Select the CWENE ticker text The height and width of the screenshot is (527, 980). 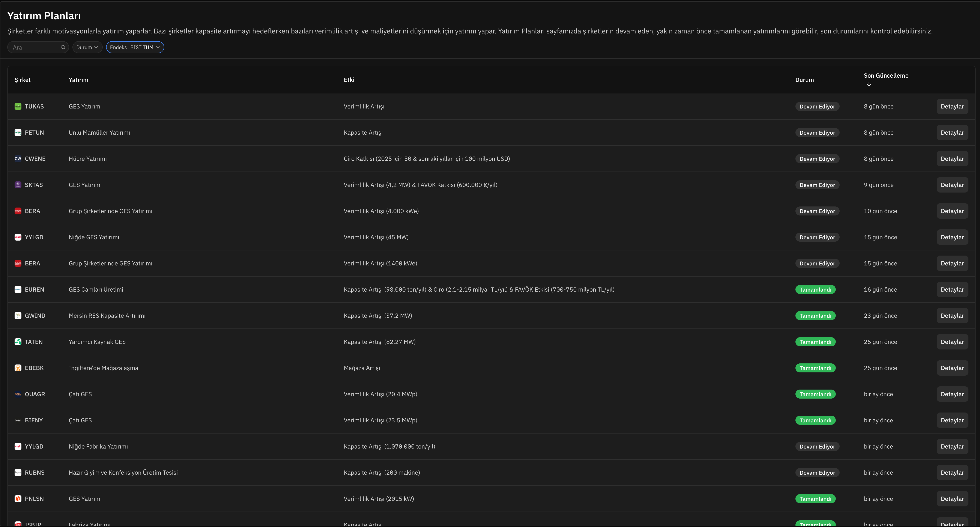(35, 159)
